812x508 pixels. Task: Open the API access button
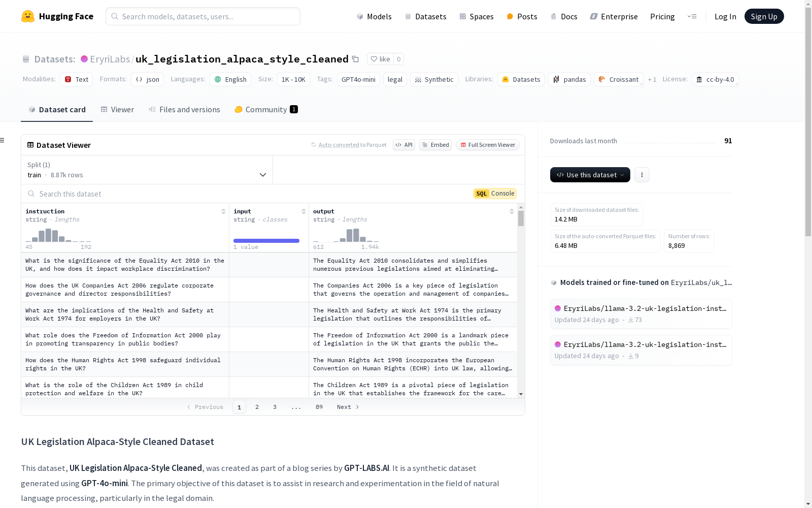[404, 145]
